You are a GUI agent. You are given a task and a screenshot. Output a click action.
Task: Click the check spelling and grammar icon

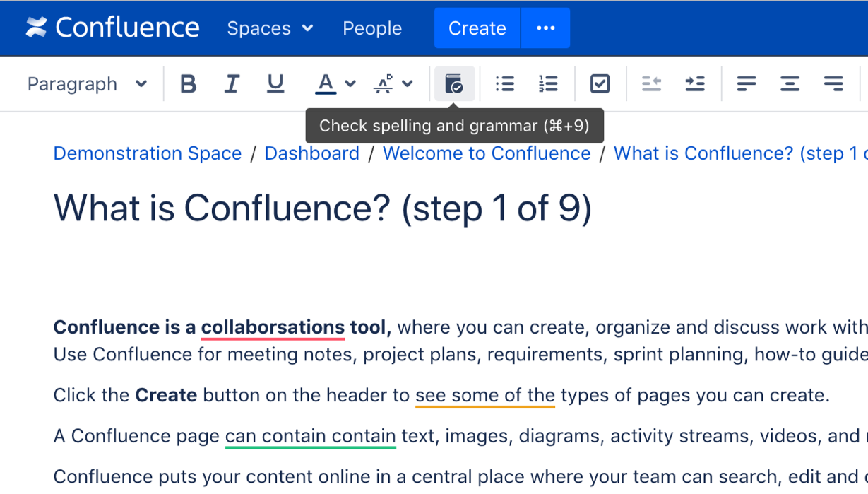[454, 84]
